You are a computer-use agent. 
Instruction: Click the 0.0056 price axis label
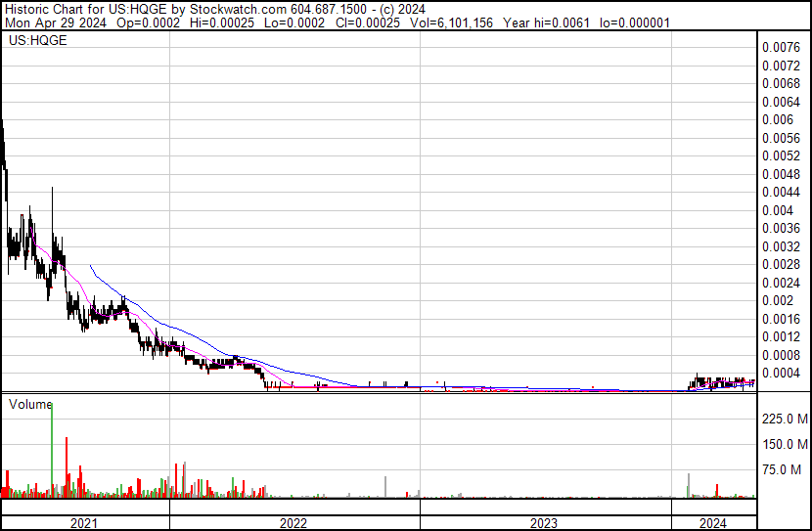point(781,138)
